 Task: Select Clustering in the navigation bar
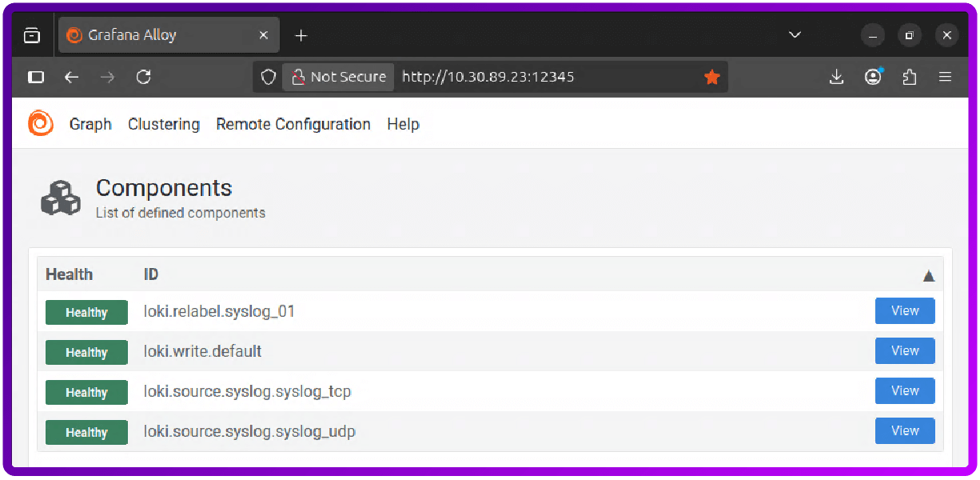point(163,124)
